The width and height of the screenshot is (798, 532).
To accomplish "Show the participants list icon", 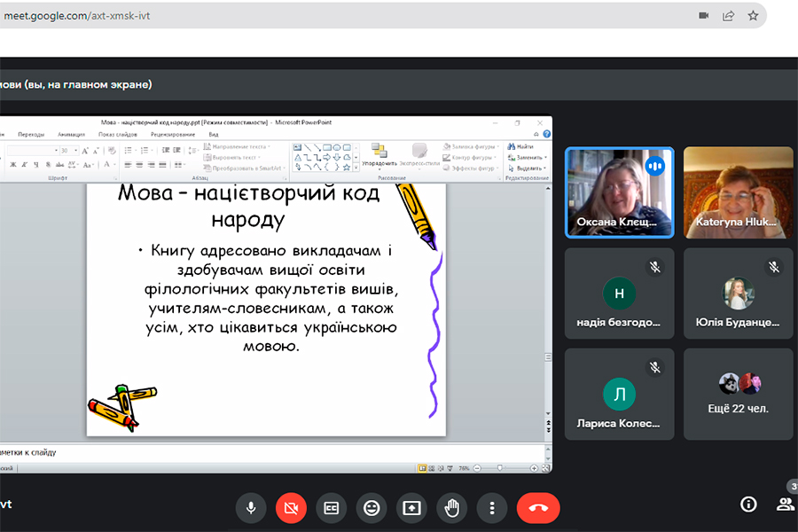I will pyautogui.click(x=785, y=504).
